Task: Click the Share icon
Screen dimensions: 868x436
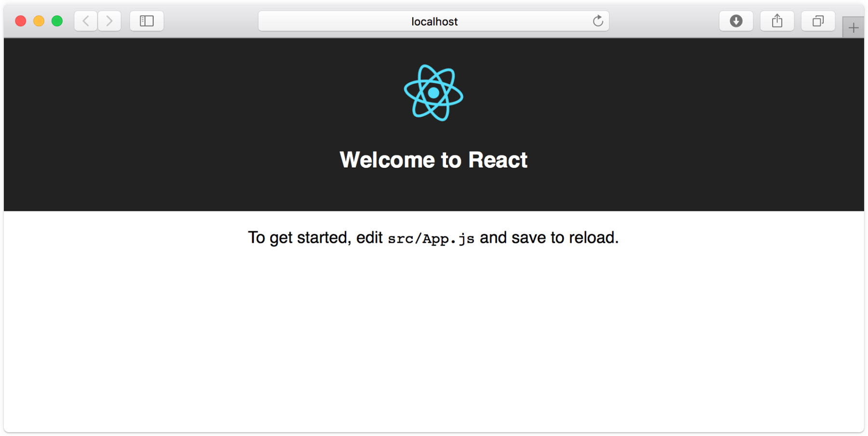Action: coord(777,21)
